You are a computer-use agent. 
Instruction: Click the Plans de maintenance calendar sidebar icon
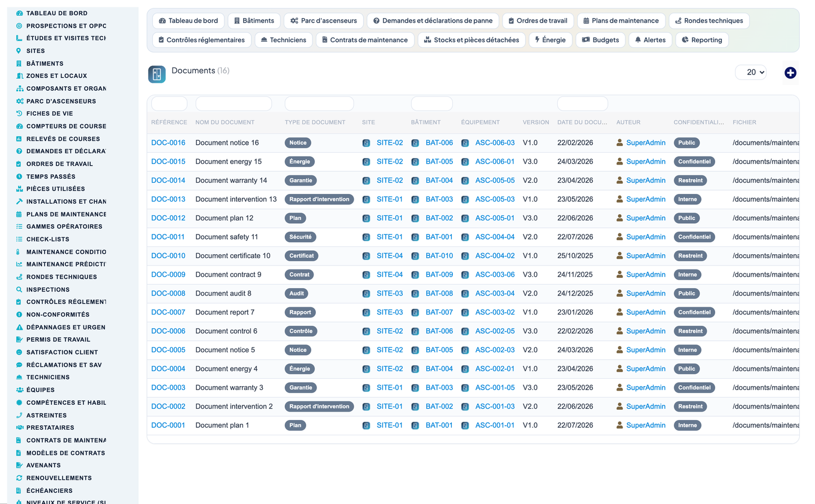19,214
